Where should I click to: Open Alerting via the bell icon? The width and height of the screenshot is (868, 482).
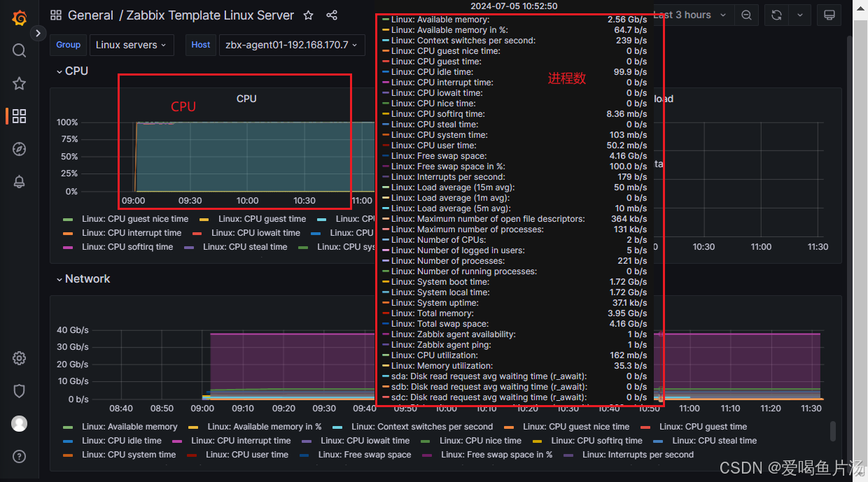(x=20, y=182)
